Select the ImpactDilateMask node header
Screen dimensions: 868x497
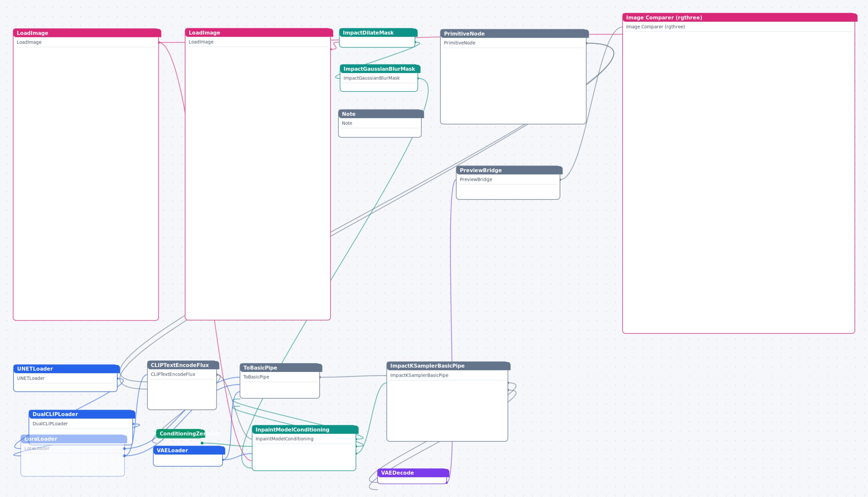(x=378, y=32)
